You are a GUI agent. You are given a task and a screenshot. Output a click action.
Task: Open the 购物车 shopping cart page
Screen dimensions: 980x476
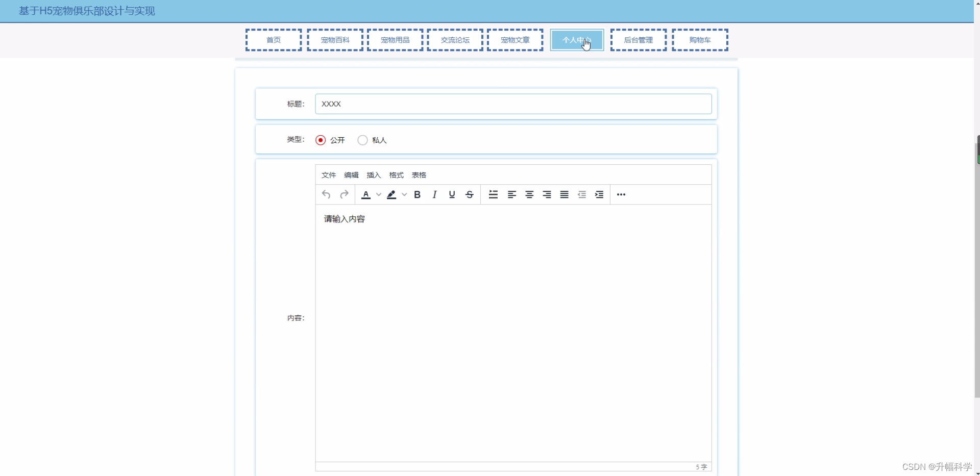pos(700,40)
